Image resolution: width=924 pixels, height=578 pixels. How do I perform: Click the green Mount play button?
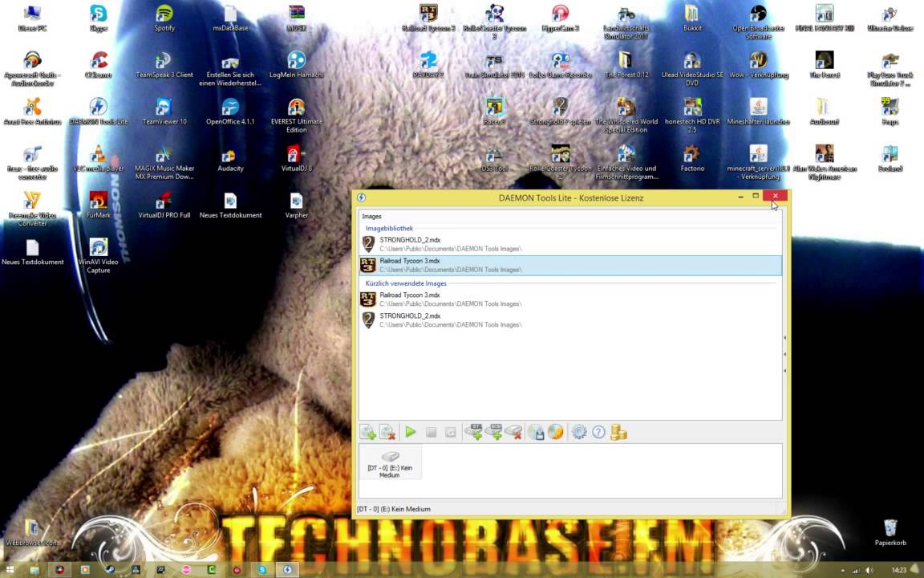click(x=411, y=433)
